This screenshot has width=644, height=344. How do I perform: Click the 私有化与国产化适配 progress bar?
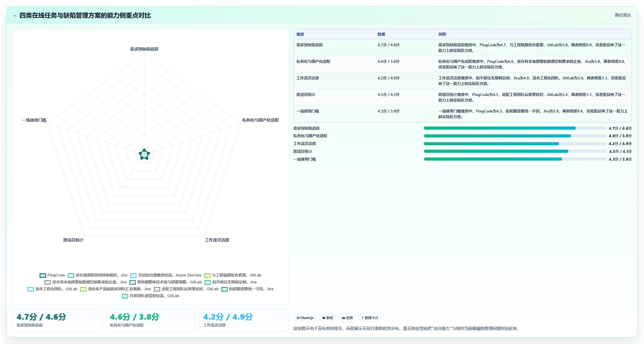(x=515, y=136)
